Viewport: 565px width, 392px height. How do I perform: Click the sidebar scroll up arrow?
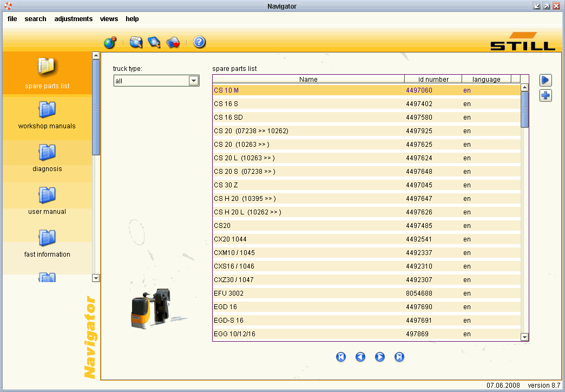tap(96, 56)
